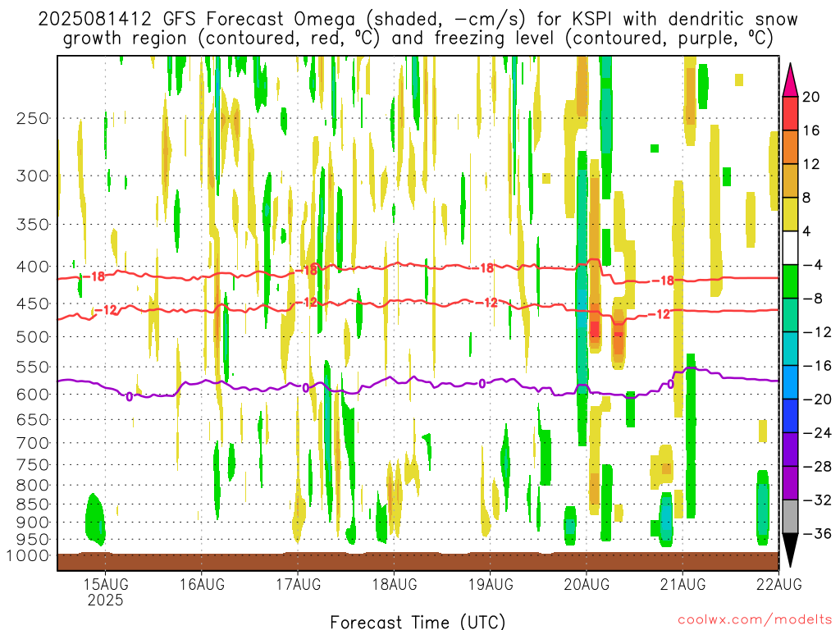840x630 pixels.
Task: Click the -12 contour label near 21AUG
Action: 660,314
